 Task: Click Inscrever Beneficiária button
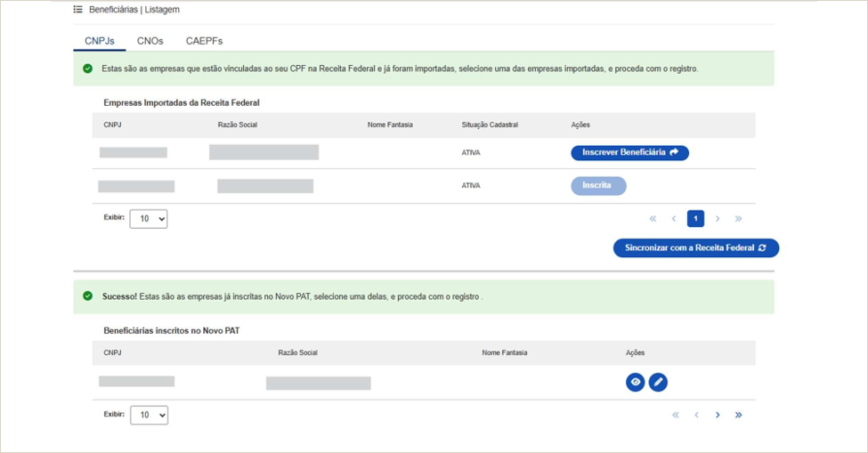coord(630,153)
